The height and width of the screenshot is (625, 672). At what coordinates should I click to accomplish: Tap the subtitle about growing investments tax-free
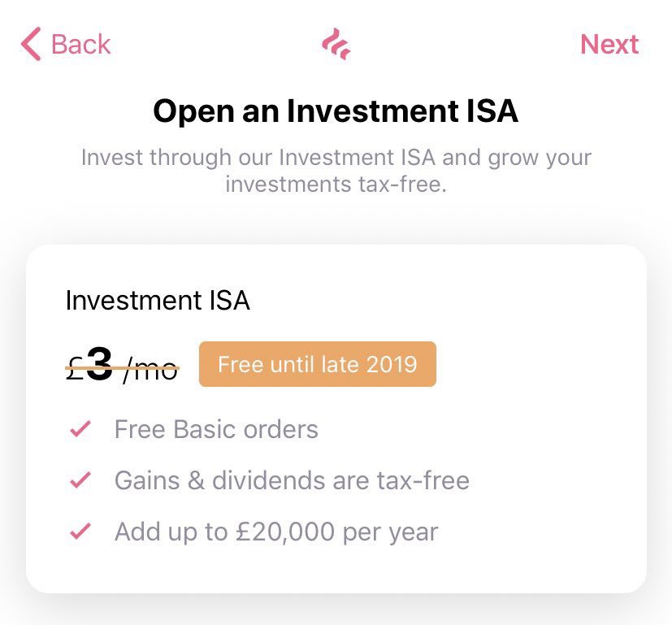click(x=336, y=171)
